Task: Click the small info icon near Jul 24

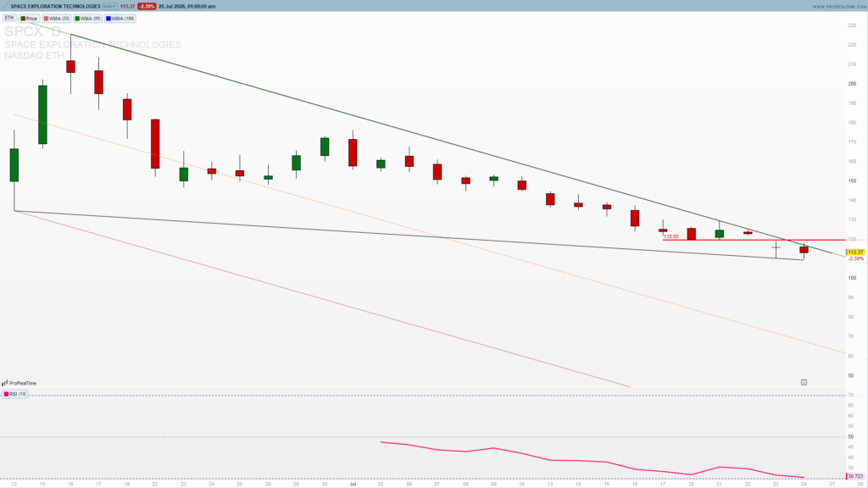Action: click(x=804, y=382)
